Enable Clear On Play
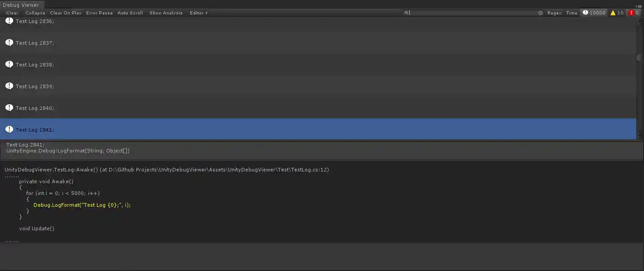The width and height of the screenshot is (644, 271). pos(65,13)
